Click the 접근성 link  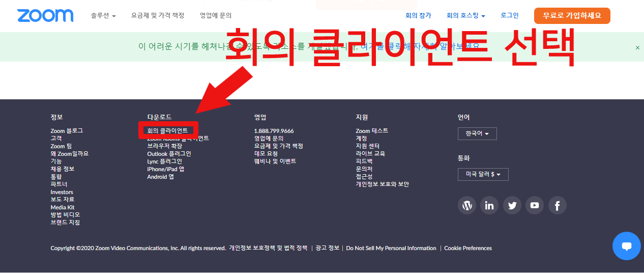pos(364,177)
